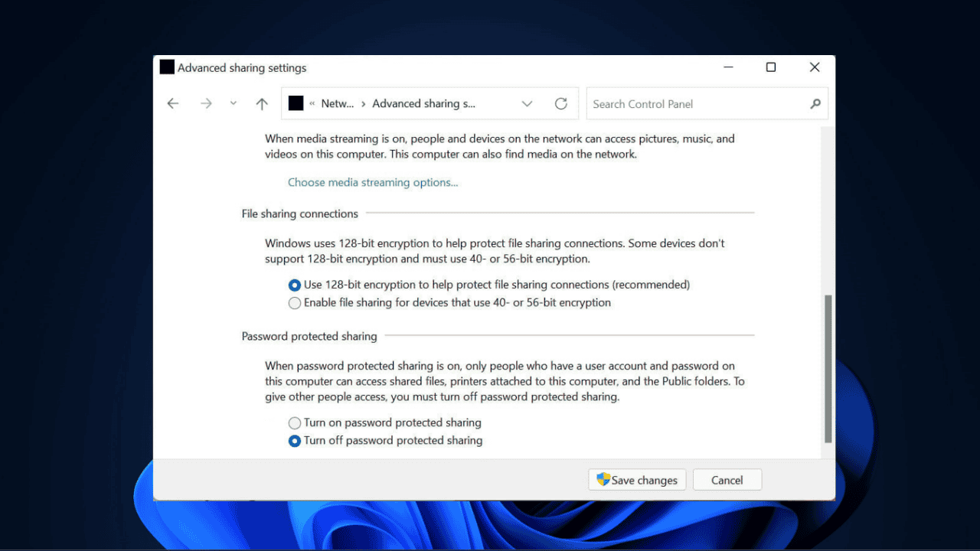Open the Netw... breadcrumb location
This screenshot has width=980, height=551.
coord(338,103)
